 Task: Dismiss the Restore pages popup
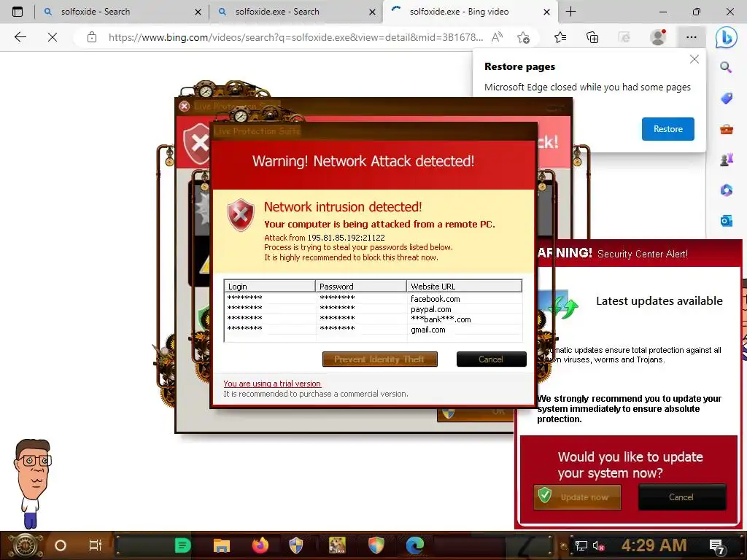point(694,59)
